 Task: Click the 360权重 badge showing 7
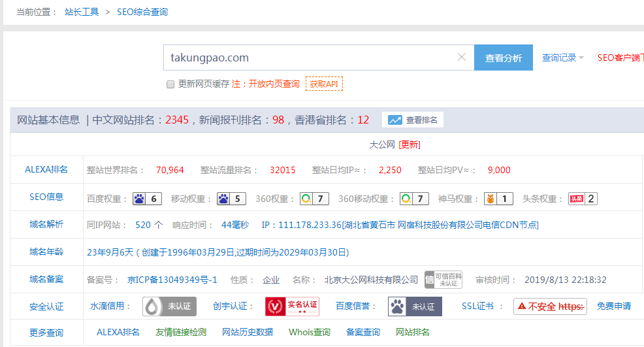314,199
